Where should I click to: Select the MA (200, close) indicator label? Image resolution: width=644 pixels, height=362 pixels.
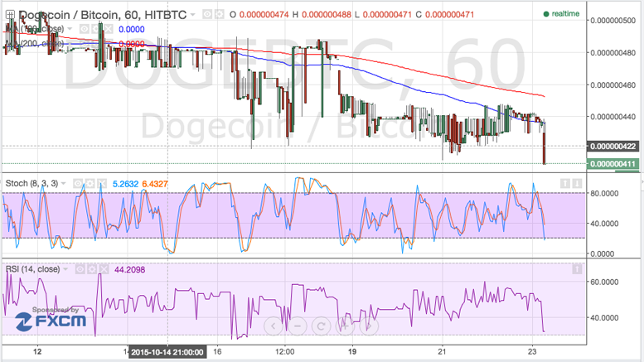point(36,43)
